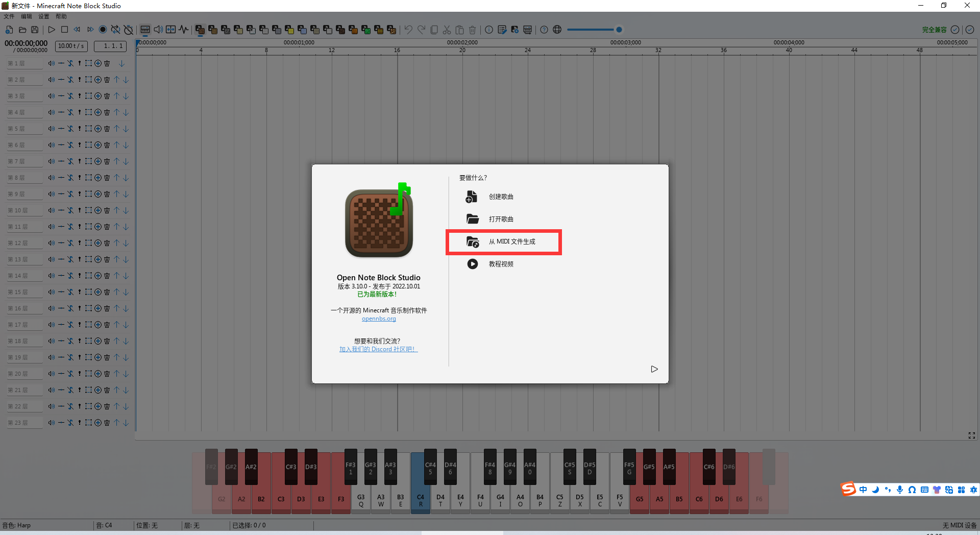Select all notes in layer 5
Viewport: 980px width, 535px height.
88,129
